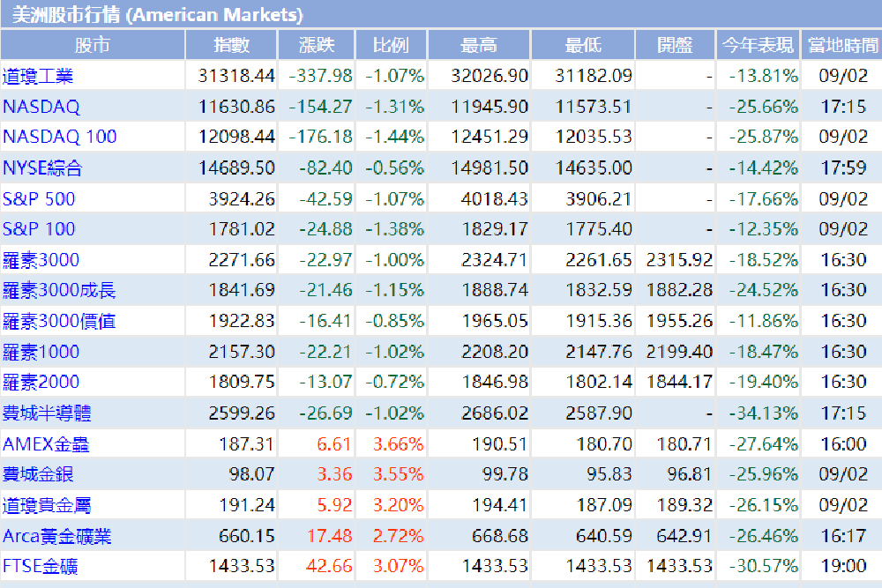Viewport: 882px width, 588px height.
Task: Select the opening value 189.32
Action: [x=684, y=505]
